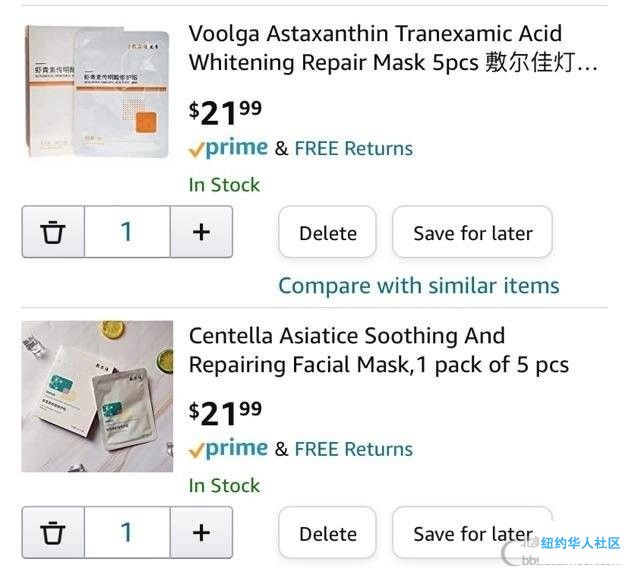Open the Centella Asiatice product title link
Viewport: 629px width, 569px height.
coord(379,350)
